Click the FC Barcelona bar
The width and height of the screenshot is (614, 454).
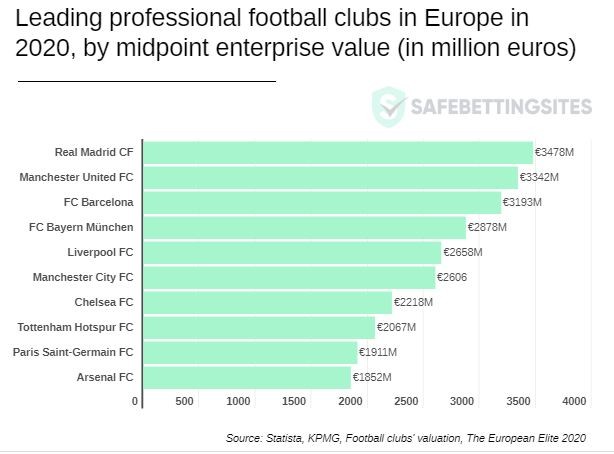(322, 202)
